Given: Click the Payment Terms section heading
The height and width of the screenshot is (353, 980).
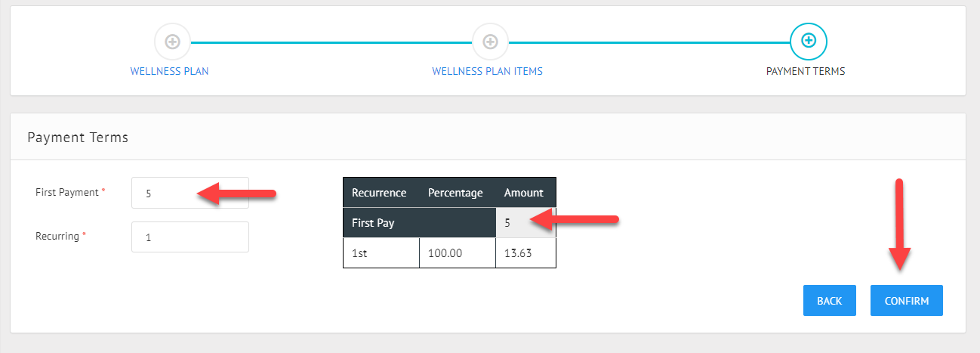Looking at the screenshot, I should click(78, 137).
